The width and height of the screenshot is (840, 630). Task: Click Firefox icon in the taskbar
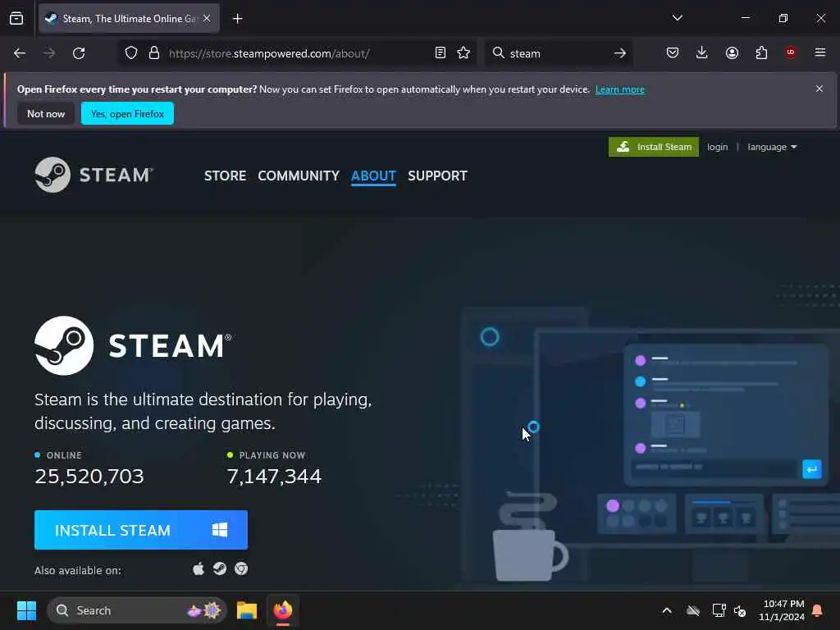283,610
